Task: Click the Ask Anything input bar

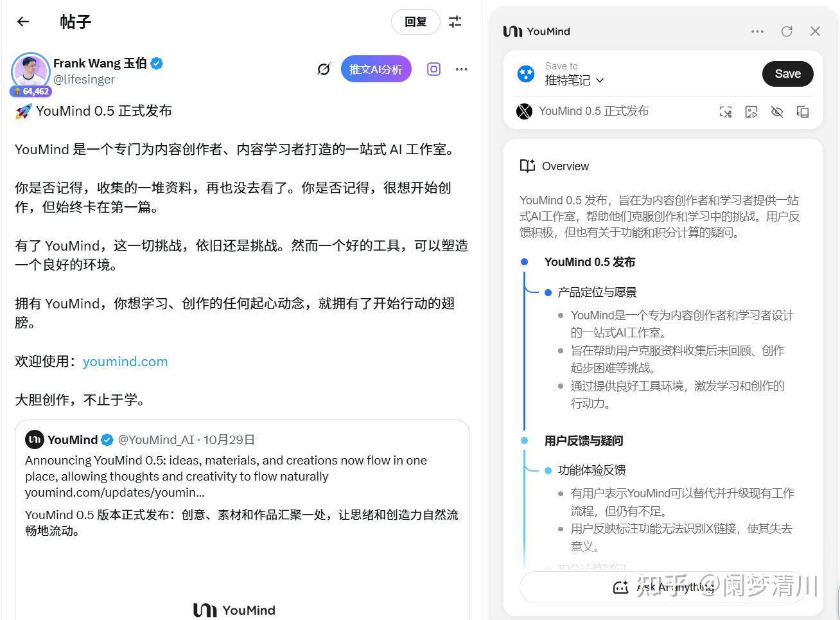Action: pos(661,587)
